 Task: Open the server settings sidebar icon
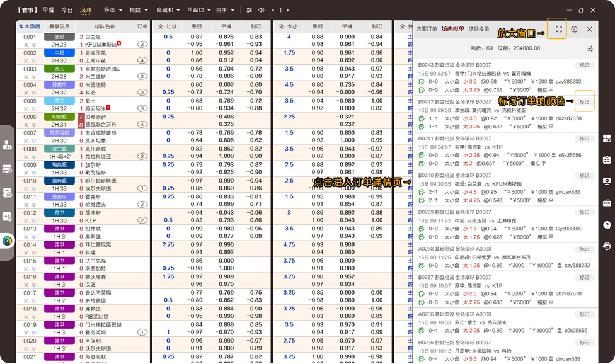pyautogui.click(x=7, y=169)
